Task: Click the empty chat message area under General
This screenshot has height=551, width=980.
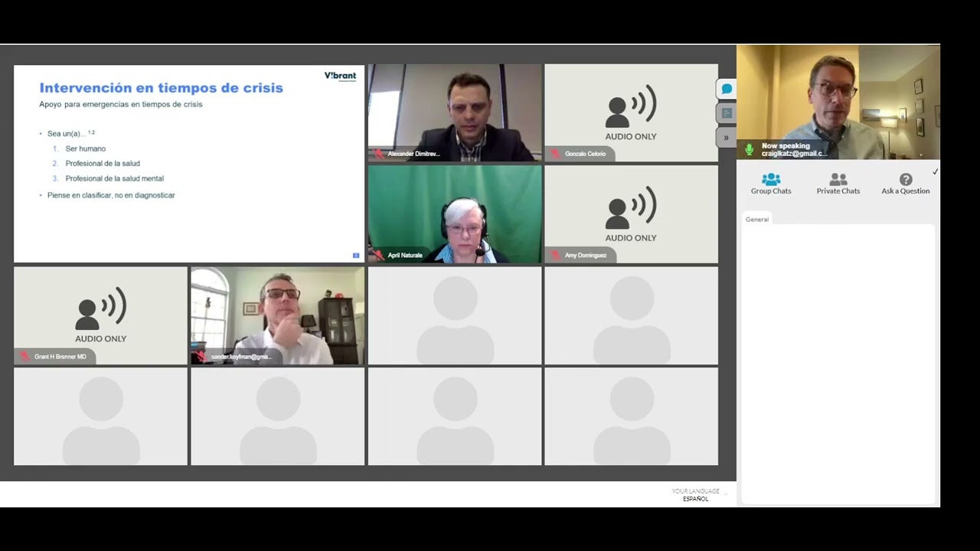Action: pyautogui.click(x=838, y=364)
